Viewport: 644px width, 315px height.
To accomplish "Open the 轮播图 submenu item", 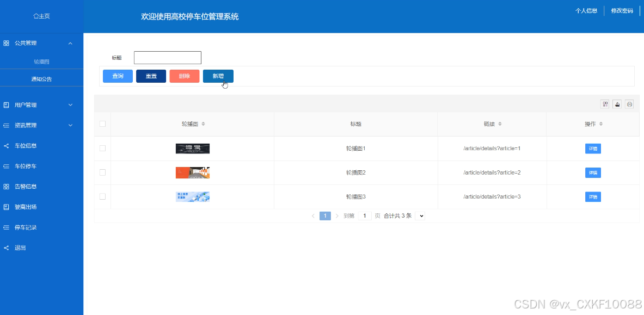I will point(41,61).
